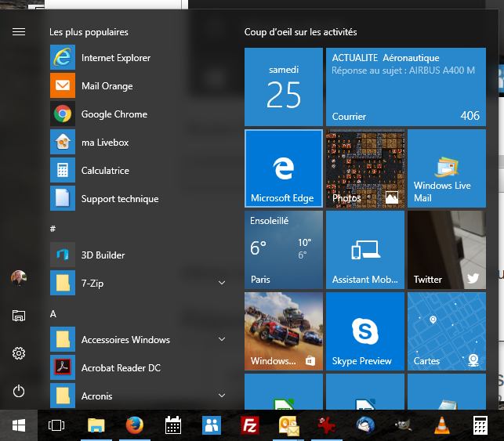Screen dimensions: 504x441
Task: Open the power options button
Action: click(19, 391)
